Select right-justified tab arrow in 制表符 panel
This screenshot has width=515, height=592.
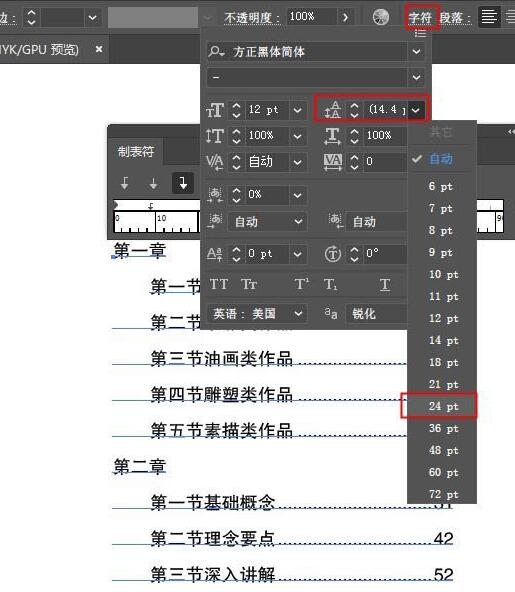tap(183, 183)
